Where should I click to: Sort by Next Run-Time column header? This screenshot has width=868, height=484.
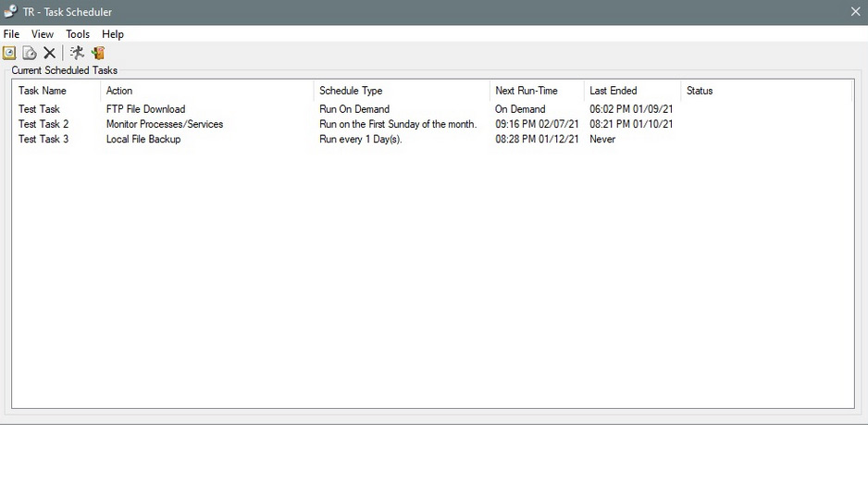click(x=537, y=91)
